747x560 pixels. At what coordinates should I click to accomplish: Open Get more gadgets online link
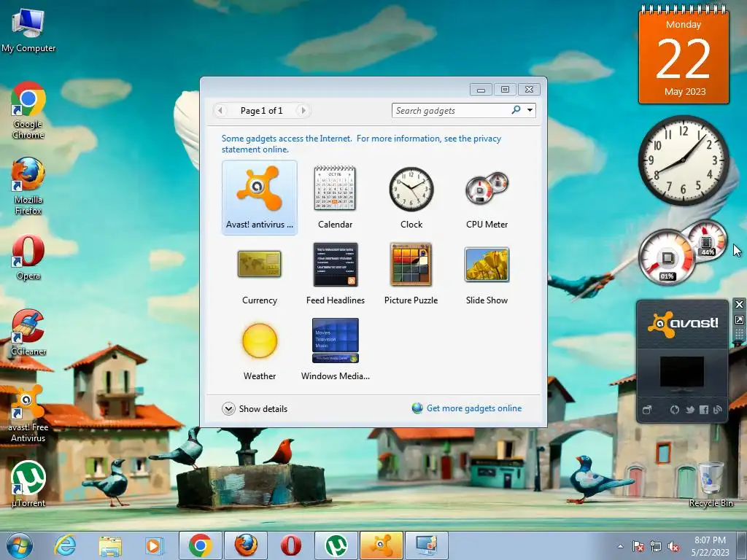(x=474, y=408)
